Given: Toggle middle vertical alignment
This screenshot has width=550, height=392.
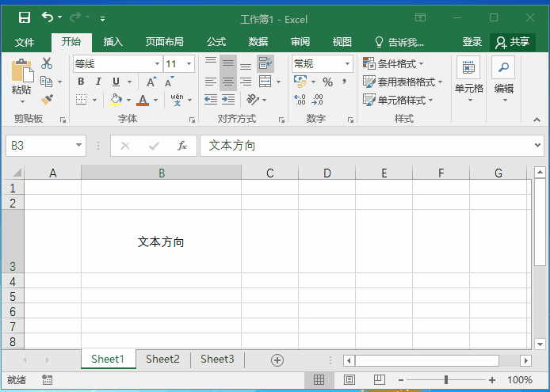Looking at the screenshot, I should (228, 63).
